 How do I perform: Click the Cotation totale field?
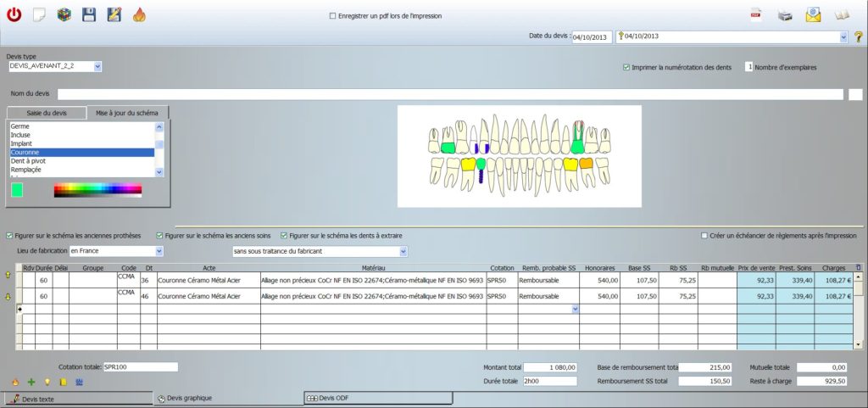click(x=141, y=367)
